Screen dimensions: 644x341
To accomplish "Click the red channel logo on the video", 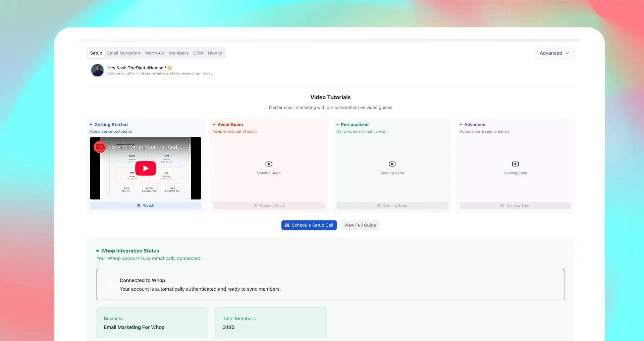I will pyautogui.click(x=100, y=147).
